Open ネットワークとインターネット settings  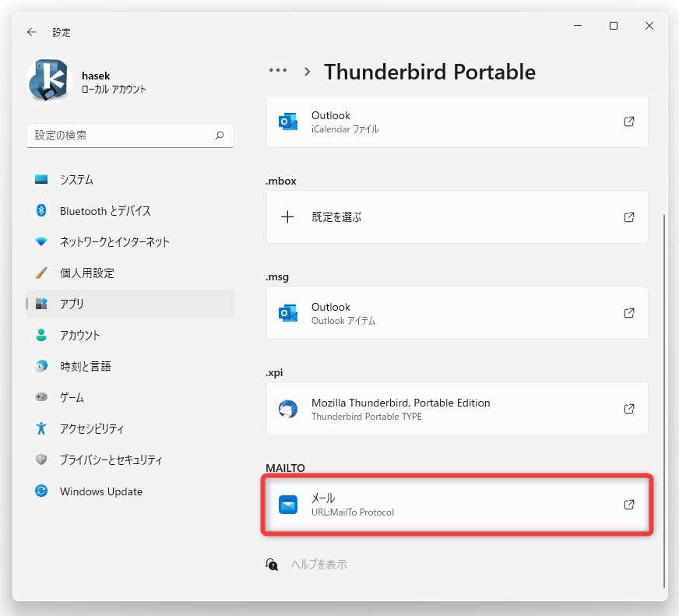pos(130,241)
